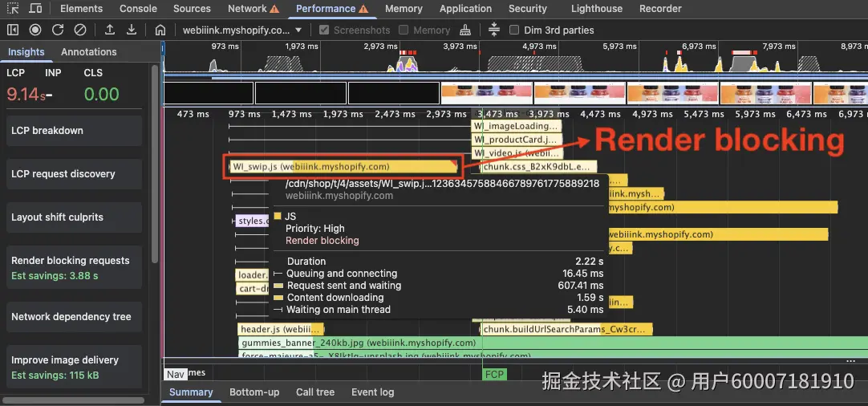Select the WI_swip.js network request bar
868x406 pixels.
coord(343,166)
